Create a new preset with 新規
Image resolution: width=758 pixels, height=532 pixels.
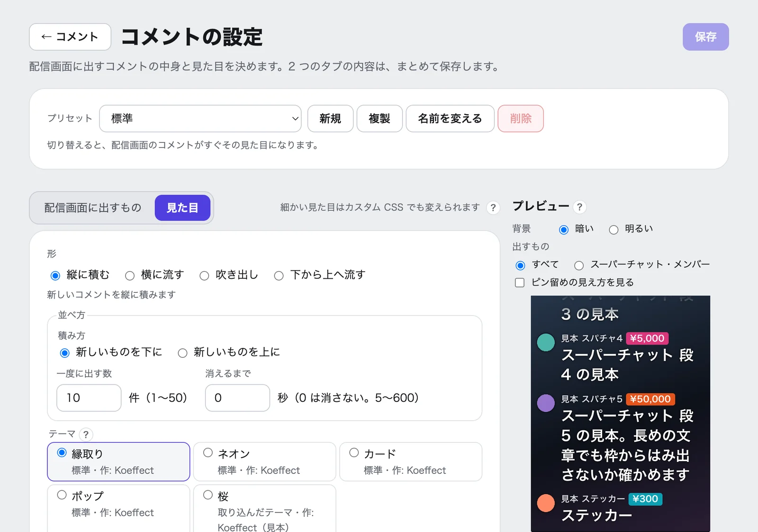[330, 118]
